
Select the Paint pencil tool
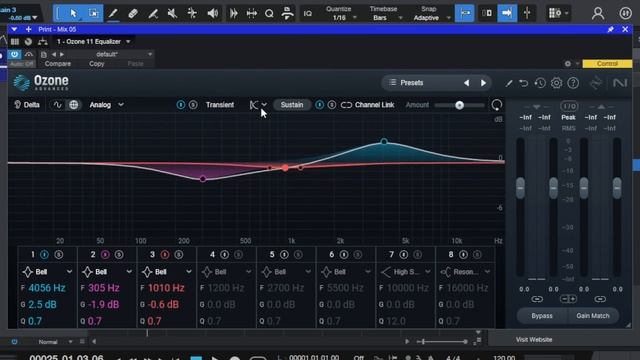tap(113, 13)
